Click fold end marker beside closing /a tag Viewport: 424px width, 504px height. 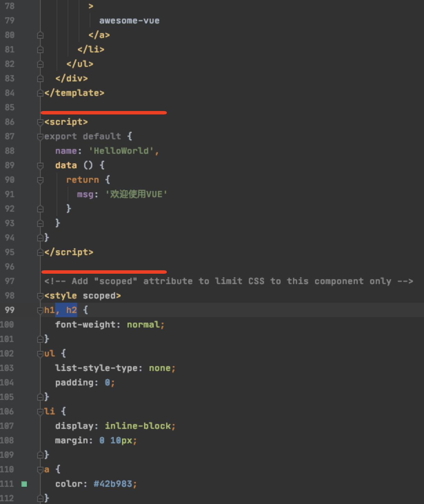click(40, 35)
